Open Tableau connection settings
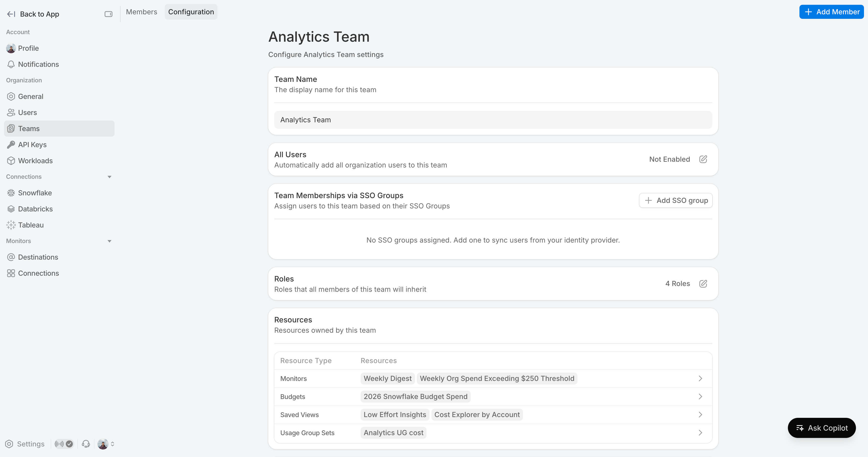The height and width of the screenshot is (457, 868). point(31,225)
